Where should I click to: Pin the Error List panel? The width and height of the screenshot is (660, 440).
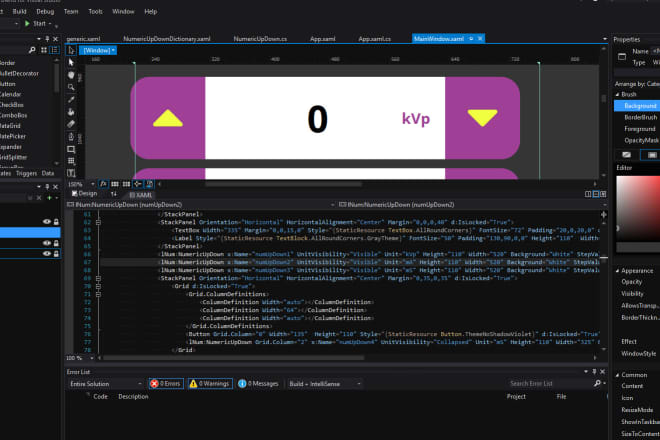[594, 371]
